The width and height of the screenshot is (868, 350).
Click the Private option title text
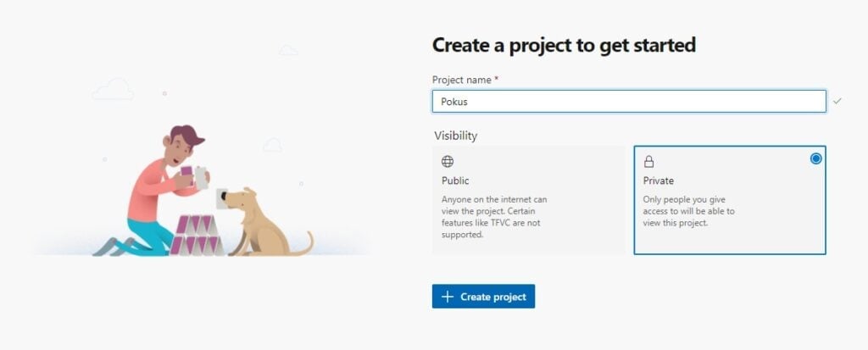click(x=659, y=181)
